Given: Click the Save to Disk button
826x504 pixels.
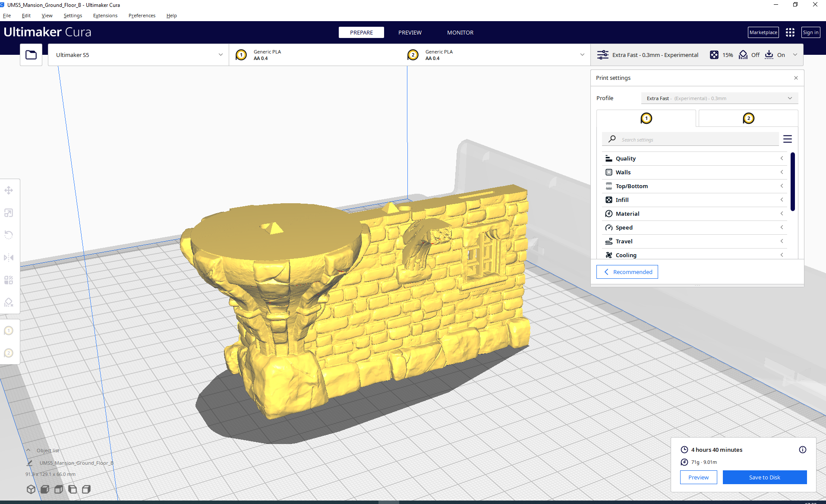Looking at the screenshot, I should click(x=764, y=477).
